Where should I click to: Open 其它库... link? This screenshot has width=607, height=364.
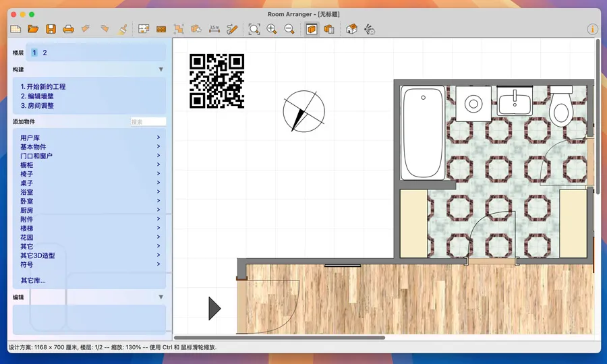pos(33,280)
